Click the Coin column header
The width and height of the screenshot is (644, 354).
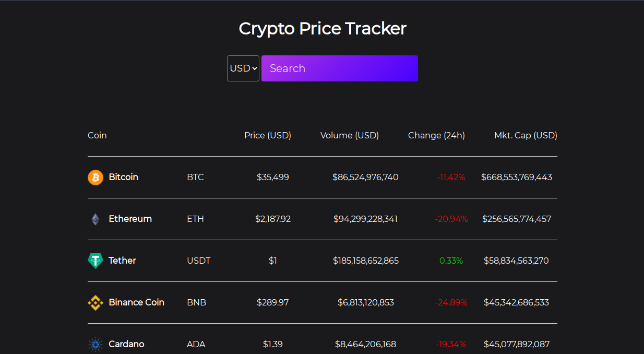point(97,135)
